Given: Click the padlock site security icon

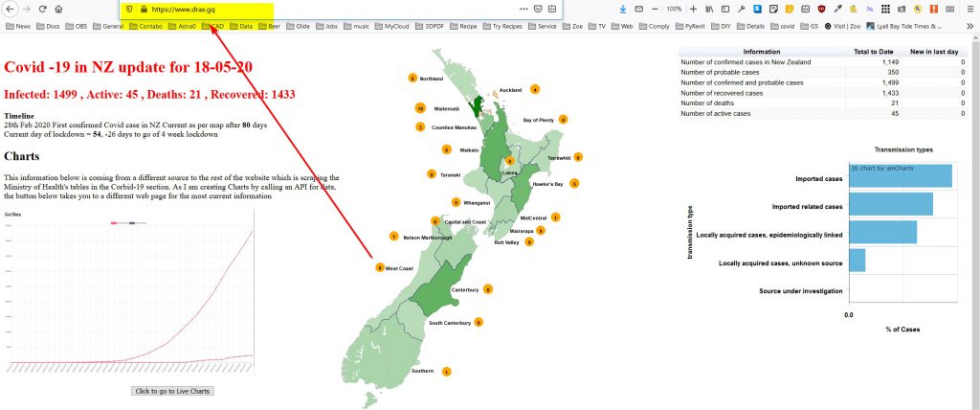Looking at the screenshot, I should tap(143, 8).
